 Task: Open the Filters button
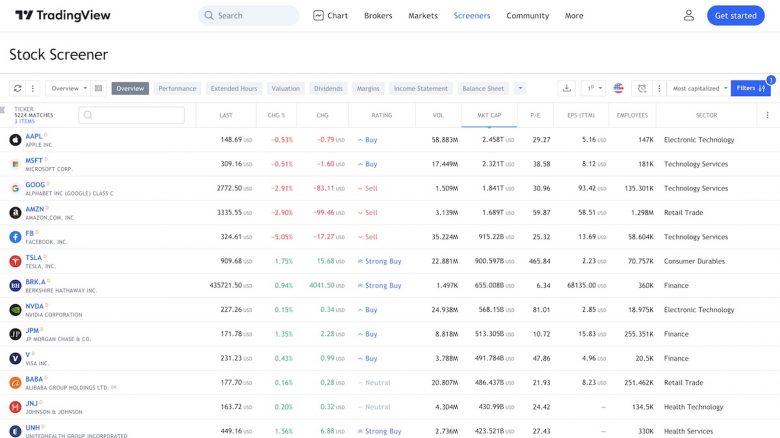click(751, 88)
